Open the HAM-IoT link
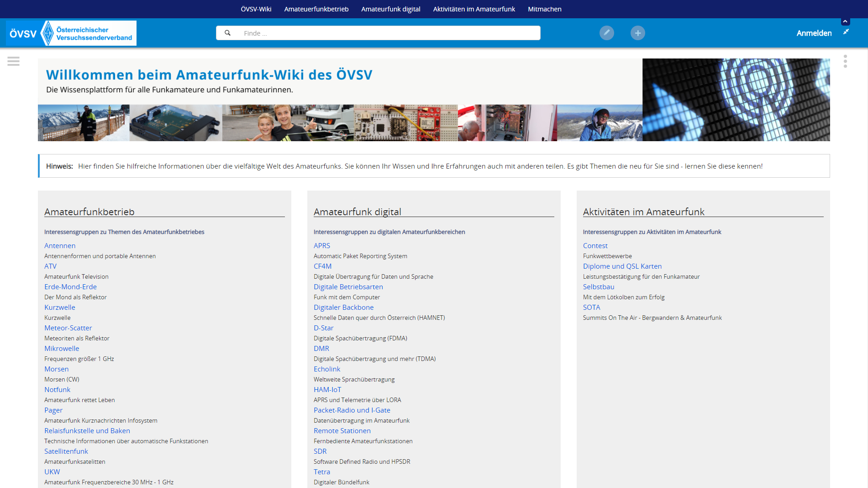 [x=327, y=390]
